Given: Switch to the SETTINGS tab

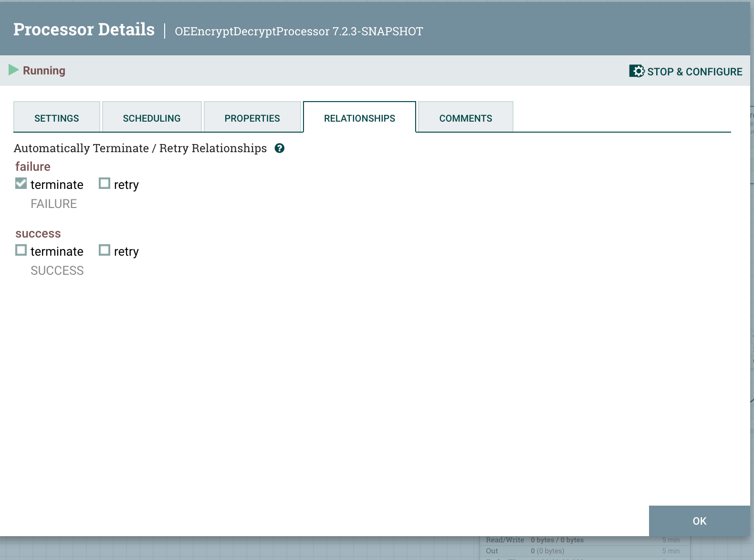Looking at the screenshot, I should [57, 118].
